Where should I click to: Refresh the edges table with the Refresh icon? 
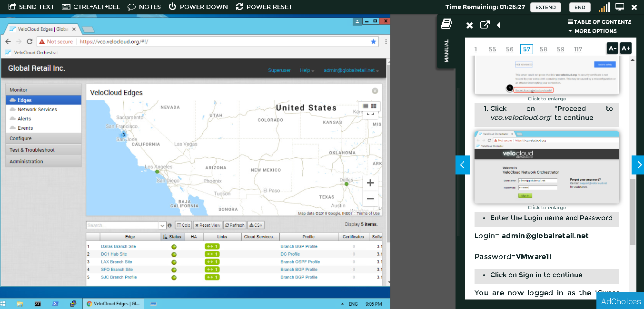coord(234,225)
